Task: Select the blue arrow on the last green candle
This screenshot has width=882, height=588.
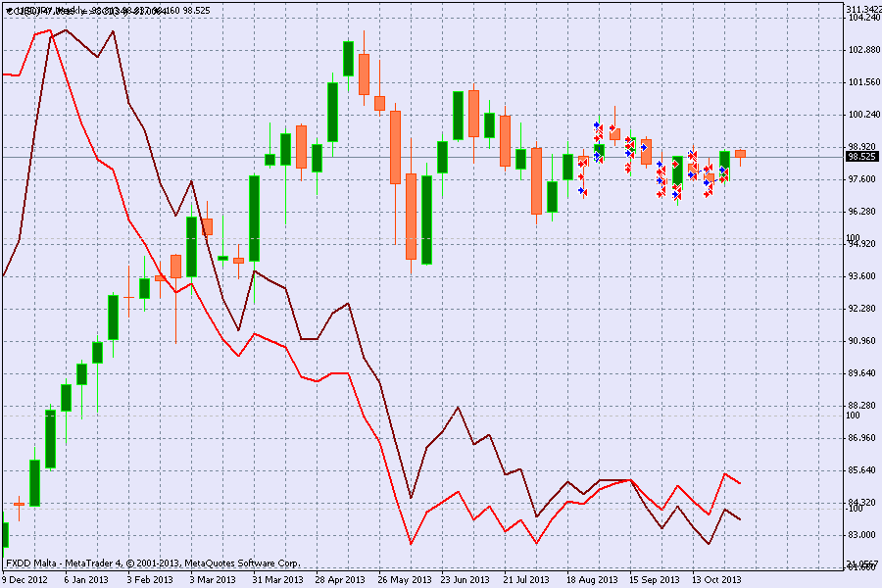Action: tap(722, 171)
